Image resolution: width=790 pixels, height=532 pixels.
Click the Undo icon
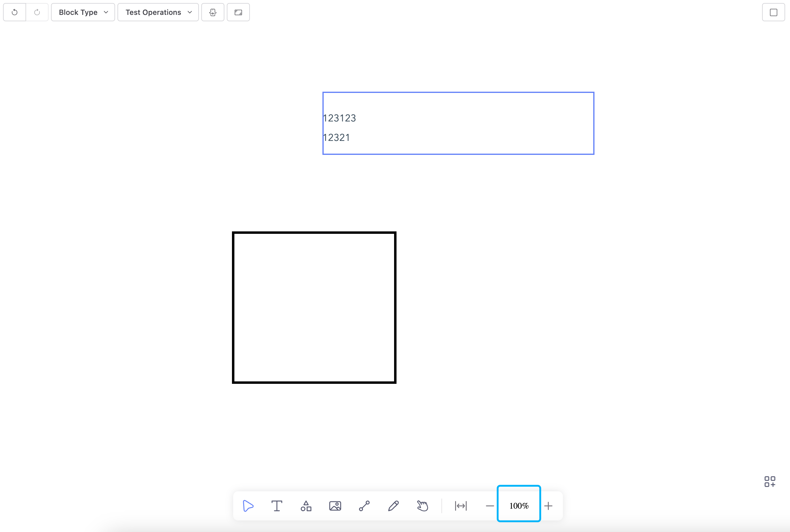[15, 12]
